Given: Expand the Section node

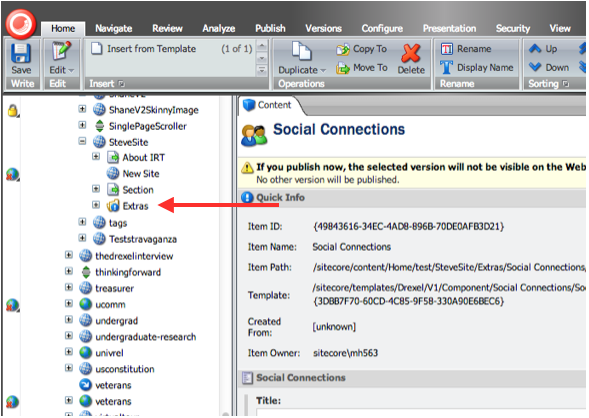Looking at the screenshot, I should pos(96,189).
